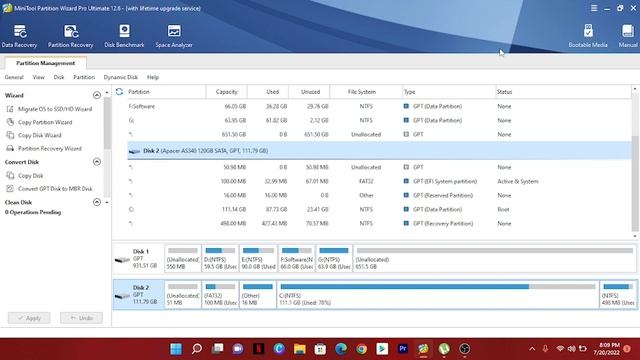Click the Apply button
Image resolution: width=640 pixels, height=360 pixels.
tap(29, 318)
